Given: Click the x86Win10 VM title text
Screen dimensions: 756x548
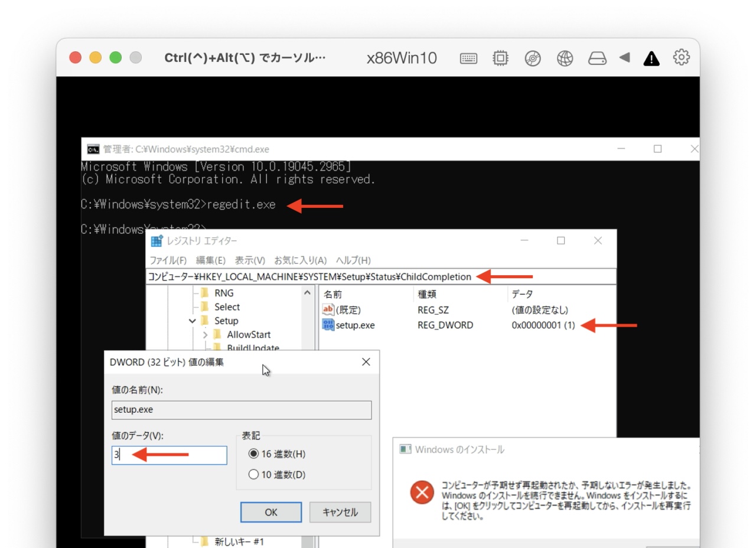Looking at the screenshot, I should 402,58.
